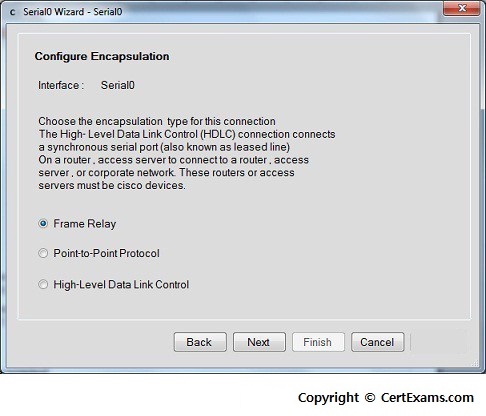Cancel the Serial0 wizard
The height and width of the screenshot is (416, 486).
(x=377, y=342)
